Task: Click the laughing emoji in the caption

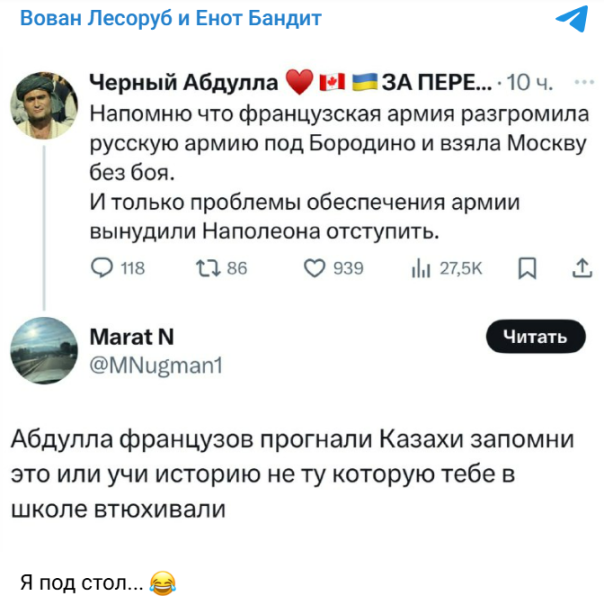Action: [161, 581]
